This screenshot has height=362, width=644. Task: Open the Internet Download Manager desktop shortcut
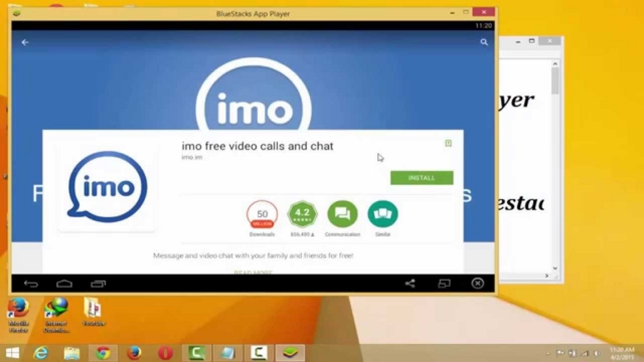coord(56,315)
